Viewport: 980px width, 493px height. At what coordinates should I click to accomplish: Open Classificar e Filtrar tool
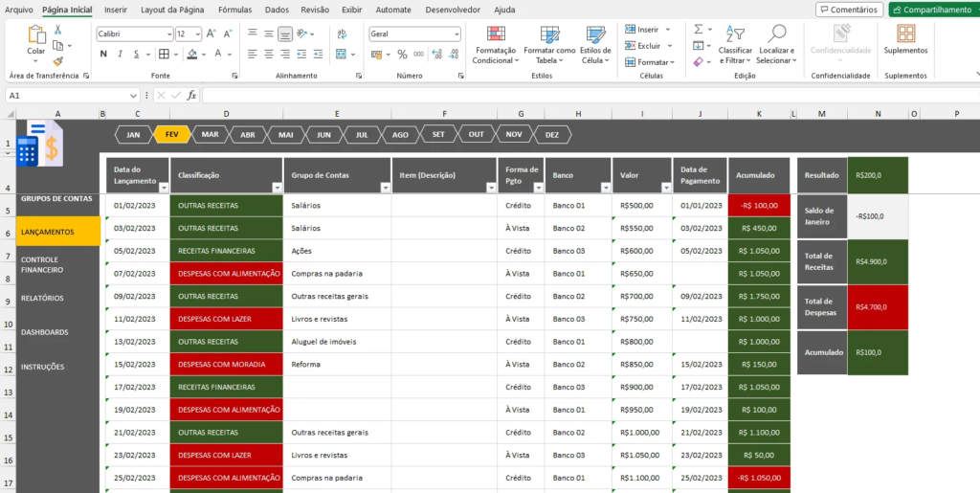(735, 37)
